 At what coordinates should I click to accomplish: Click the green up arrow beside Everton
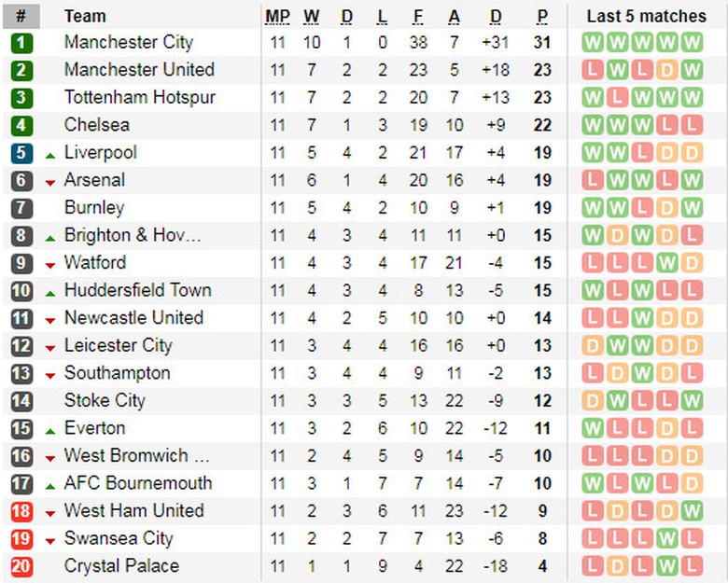50,429
